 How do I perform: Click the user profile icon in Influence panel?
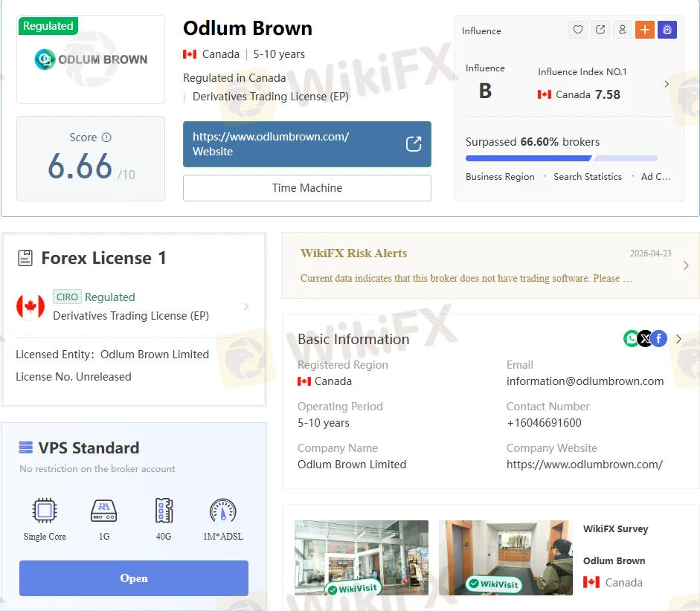(x=623, y=30)
